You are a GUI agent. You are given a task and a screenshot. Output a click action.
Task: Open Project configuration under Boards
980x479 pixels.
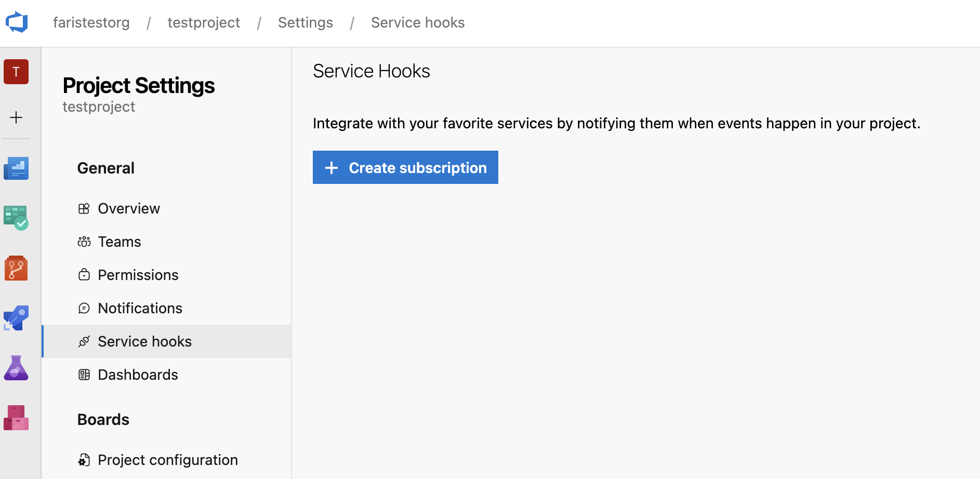click(x=168, y=460)
